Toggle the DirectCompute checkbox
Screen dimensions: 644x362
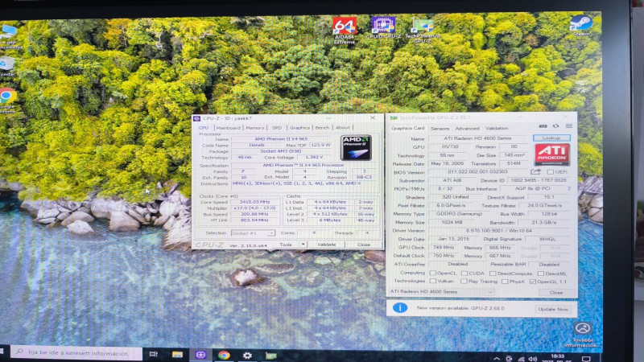point(493,274)
